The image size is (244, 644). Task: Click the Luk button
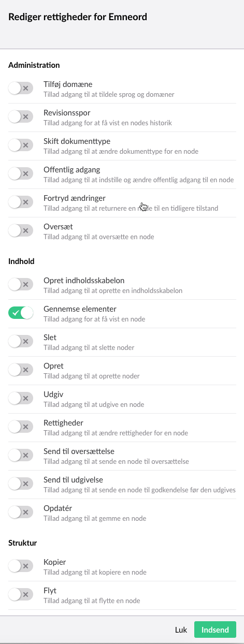click(x=181, y=630)
